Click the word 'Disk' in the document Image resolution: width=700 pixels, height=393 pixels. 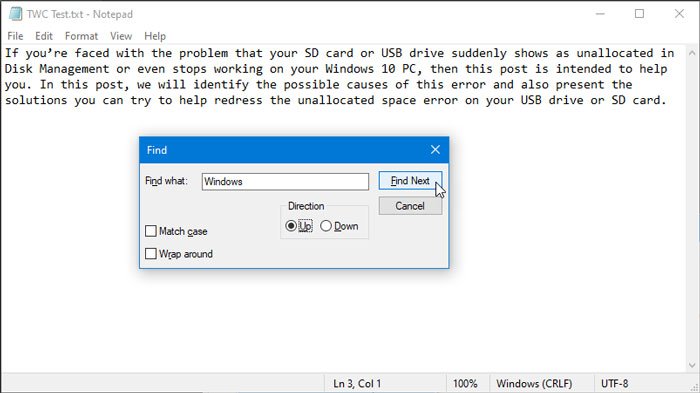(x=18, y=69)
